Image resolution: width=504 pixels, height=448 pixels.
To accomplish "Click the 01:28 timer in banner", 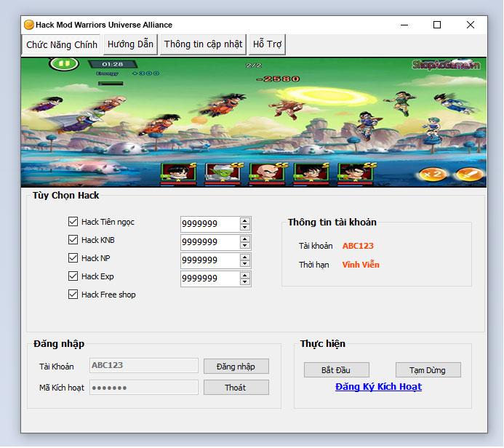I will pyautogui.click(x=113, y=64).
